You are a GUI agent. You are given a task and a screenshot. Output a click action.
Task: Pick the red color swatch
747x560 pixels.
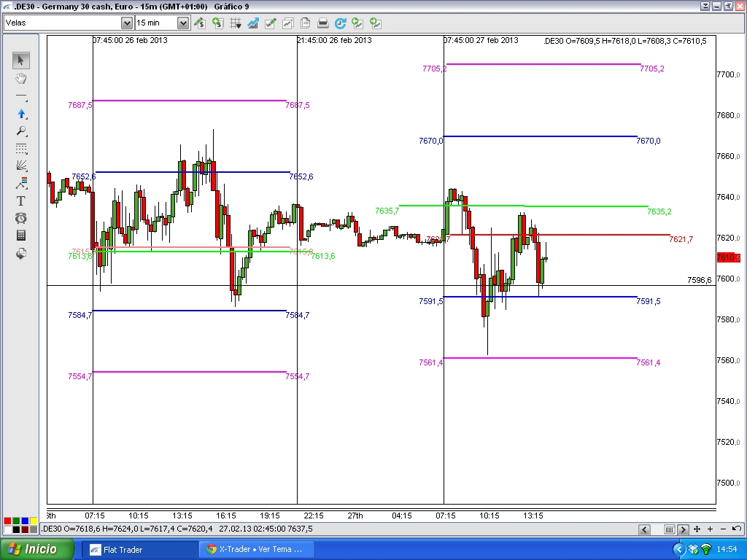(7, 521)
